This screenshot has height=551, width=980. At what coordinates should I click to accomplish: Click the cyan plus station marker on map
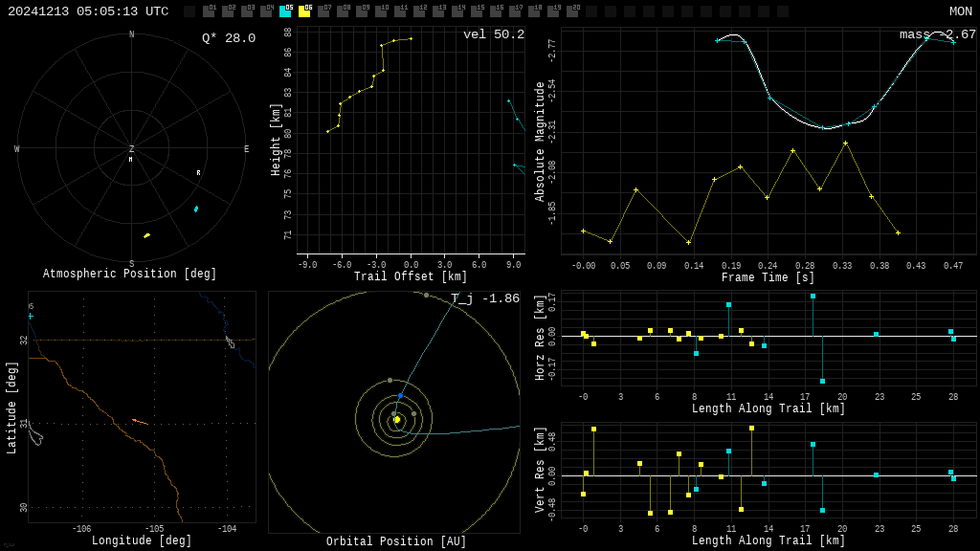pos(31,316)
